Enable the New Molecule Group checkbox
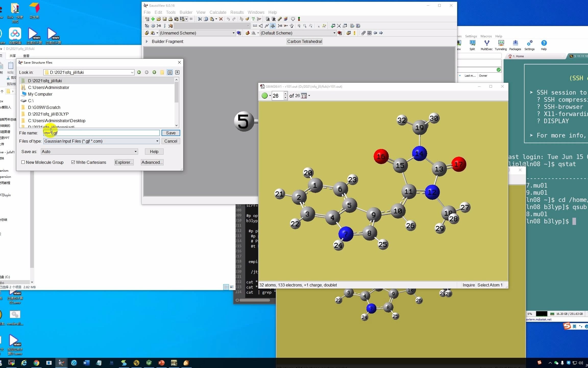This screenshot has height=368, width=588. (x=23, y=162)
